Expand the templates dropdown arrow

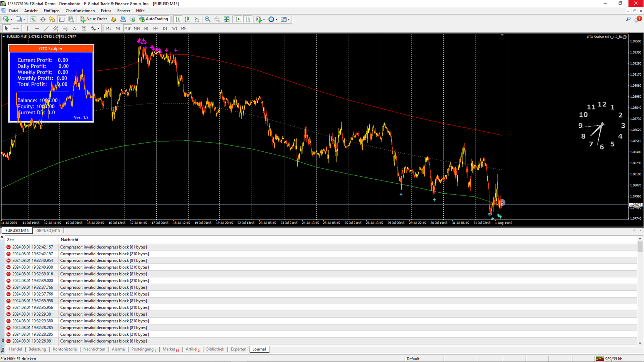click(x=289, y=19)
